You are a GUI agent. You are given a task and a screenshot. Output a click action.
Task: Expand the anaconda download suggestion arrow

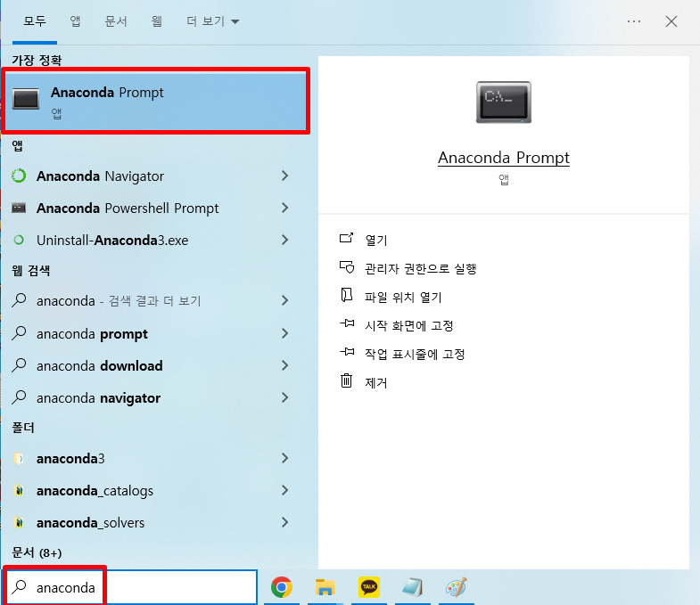[x=284, y=365]
